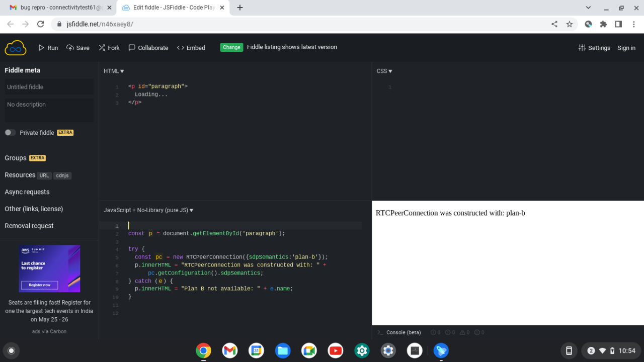
Task: Click the No description field
Action: (49, 110)
